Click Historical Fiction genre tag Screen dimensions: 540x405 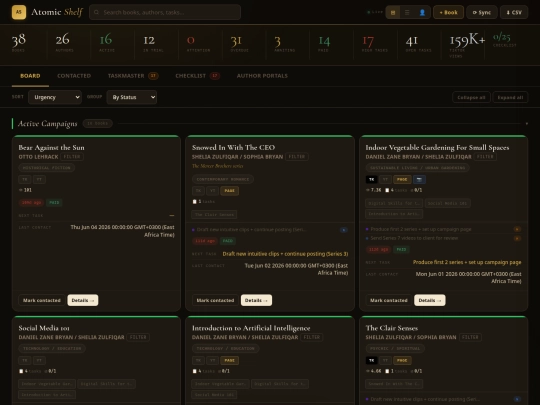46,168
